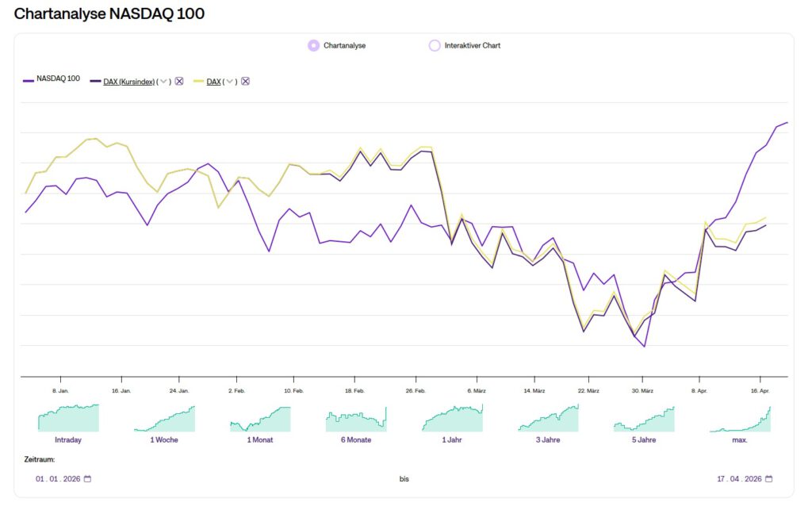812x510 pixels.
Task: Select the Intraday sparkline chart icon
Action: click(68, 416)
